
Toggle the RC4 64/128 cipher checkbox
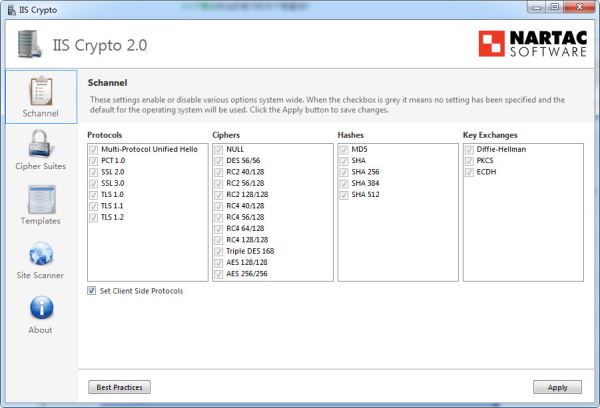(218, 229)
